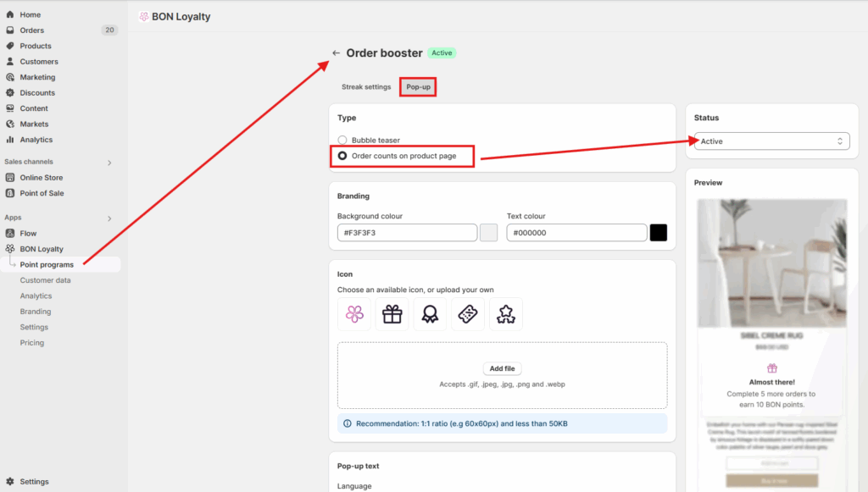Screen dimensions: 868x492
Task: Select the ticket coupon icon
Action: (468, 315)
